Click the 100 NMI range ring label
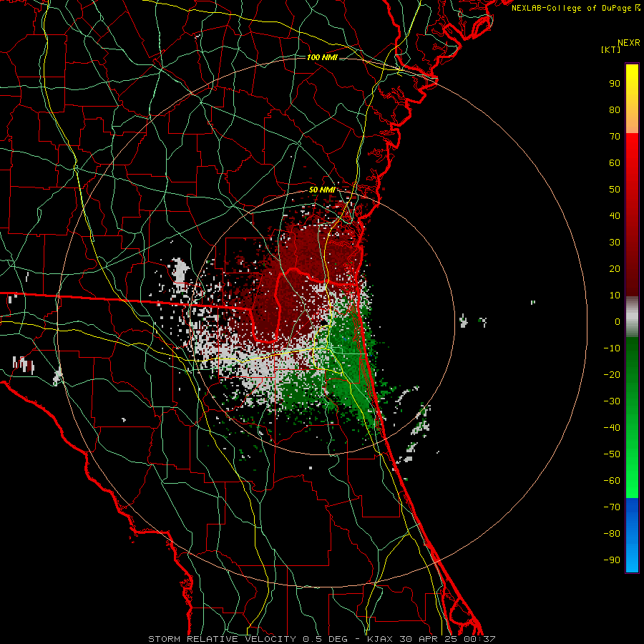Image resolution: width=644 pixels, height=644 pixels. point(322,57)
